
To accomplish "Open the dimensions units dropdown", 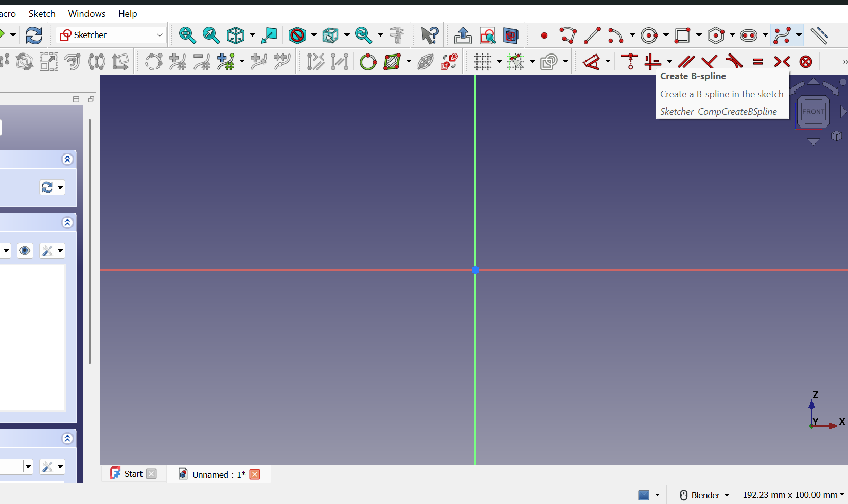I will click(793, 495).
